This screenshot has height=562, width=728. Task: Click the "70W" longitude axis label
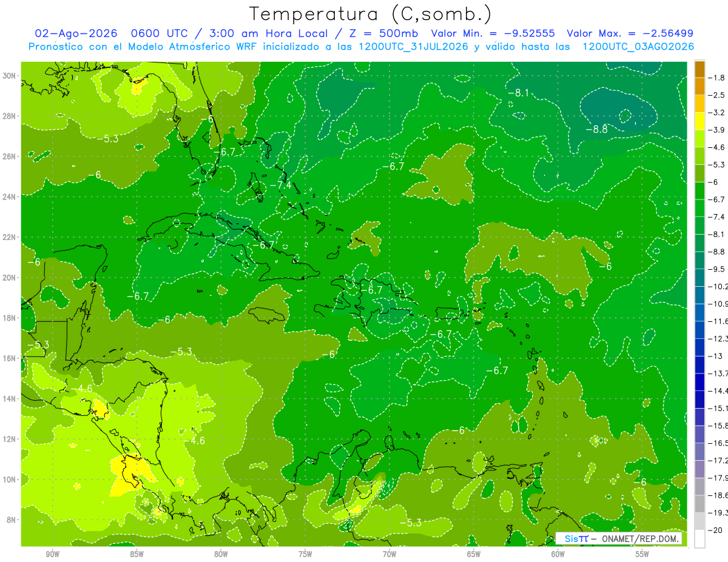pyautogui.click(x=389, y=554)
